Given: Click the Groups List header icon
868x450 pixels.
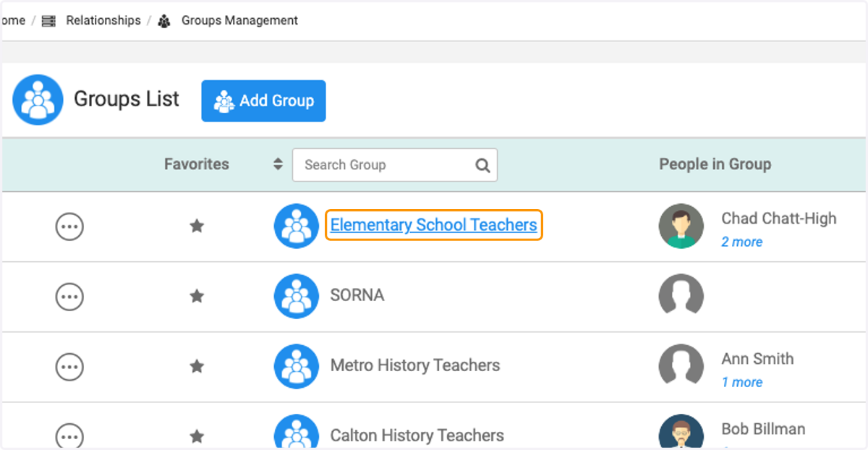Looking at the screenshot, I should (x=38, y=100).
